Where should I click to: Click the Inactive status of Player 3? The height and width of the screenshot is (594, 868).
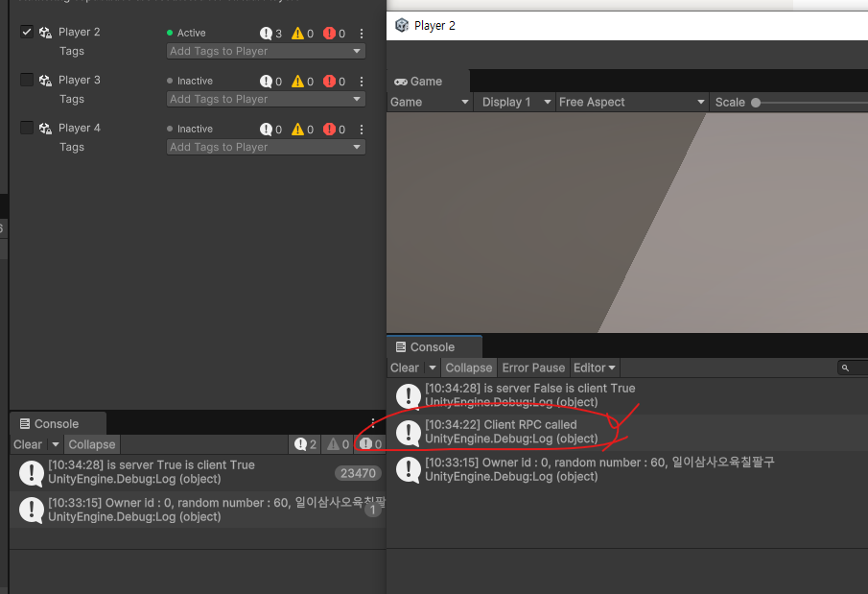point(190,82)
